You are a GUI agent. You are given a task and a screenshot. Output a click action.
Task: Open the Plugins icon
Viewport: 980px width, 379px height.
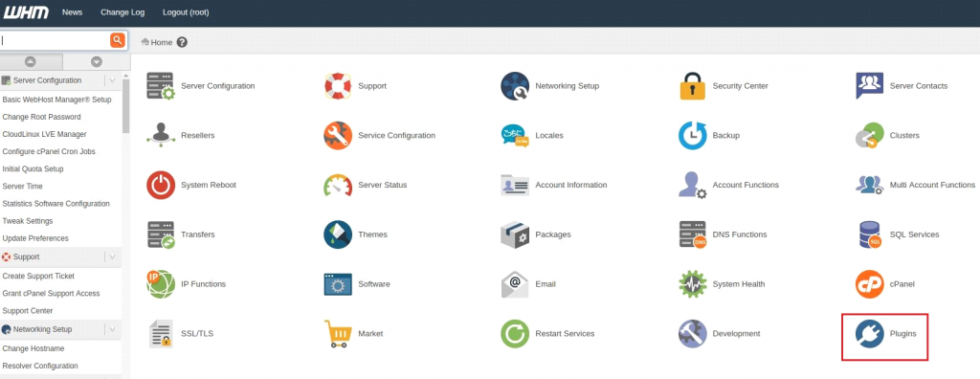coord(869,334)
